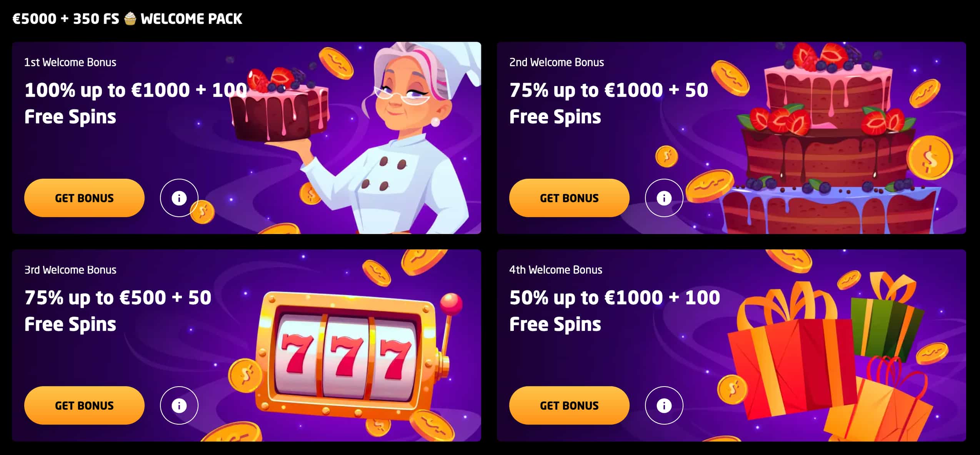Select the 2nd Welcome Bonus label
This screenshot has height=455, width=980.
point(557,62)
